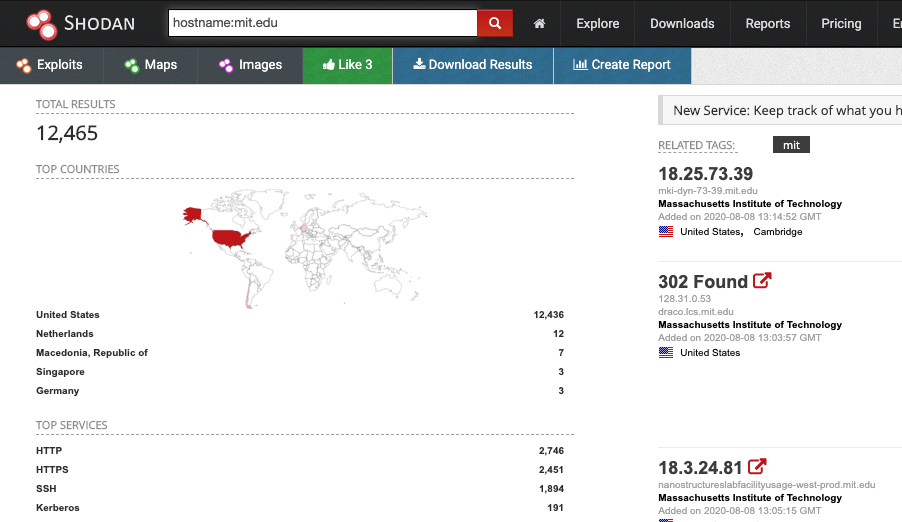Open the Downloads menu item
Screen dimensions: 902x522
tap(682, 24)
